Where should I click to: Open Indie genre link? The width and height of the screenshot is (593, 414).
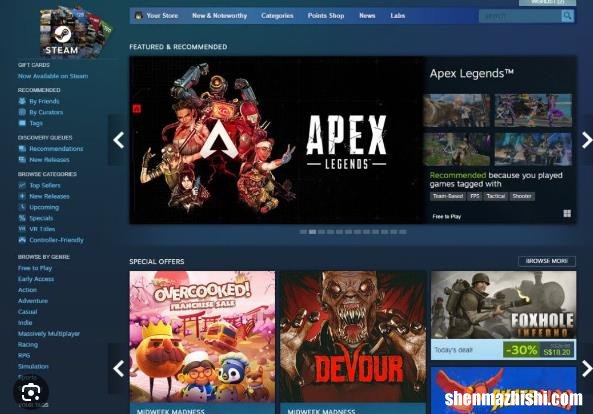[25, 323]
